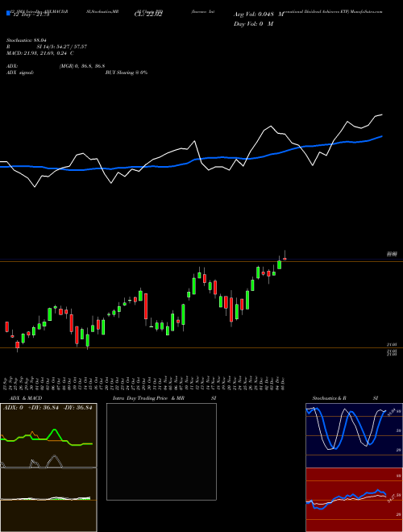
Task: Click the 'ADX: 0 +DY: 36.84 -DY: 36.84' header
Action: pos(48,408)
